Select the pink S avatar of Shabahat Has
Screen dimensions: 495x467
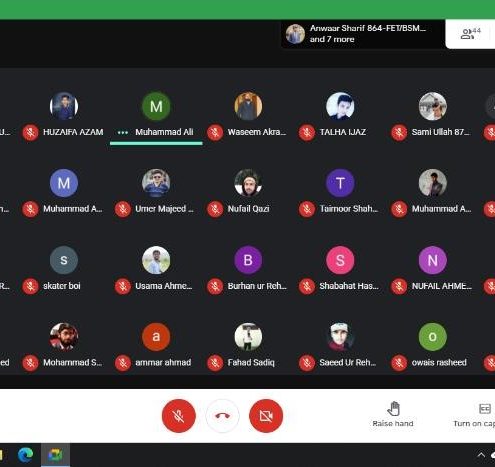tap(340, 260)
